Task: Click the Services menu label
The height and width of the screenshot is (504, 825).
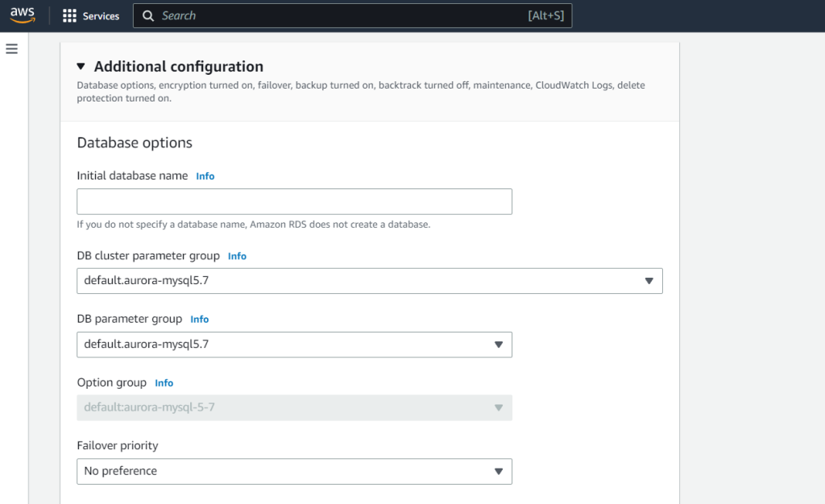Action: click(x=101, y=16)
